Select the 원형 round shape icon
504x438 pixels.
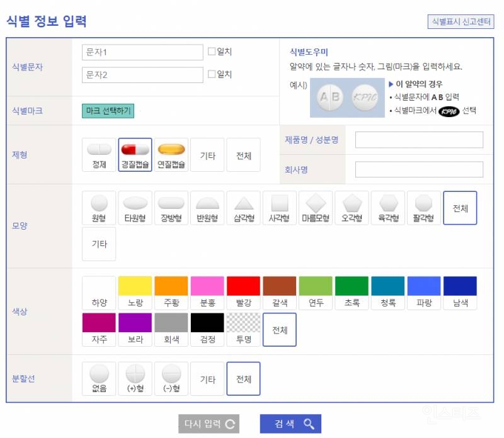click(99, 208)
